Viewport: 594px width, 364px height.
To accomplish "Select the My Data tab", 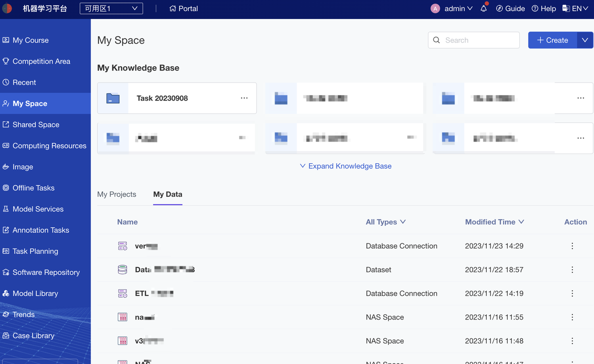I will pyautogui.click(x=168, y=194).
